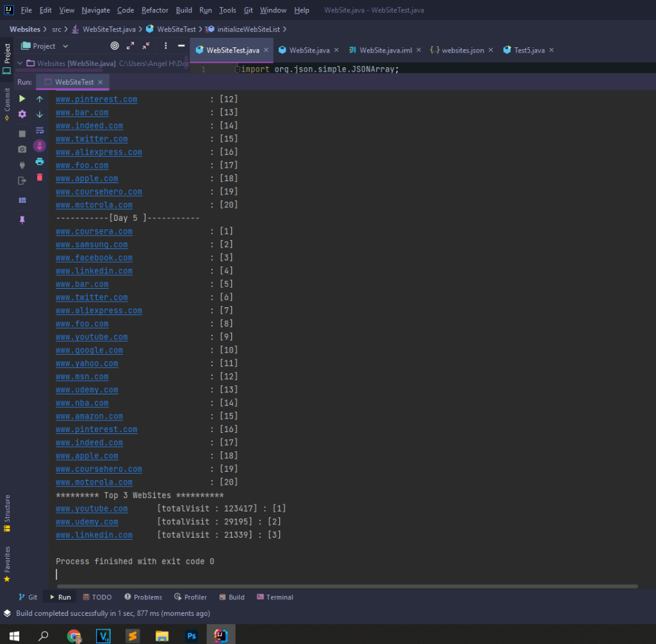Close the WebSiteTest.java editor tab
The height and width of the screenshot is (644, 656).
click(266, 50)
